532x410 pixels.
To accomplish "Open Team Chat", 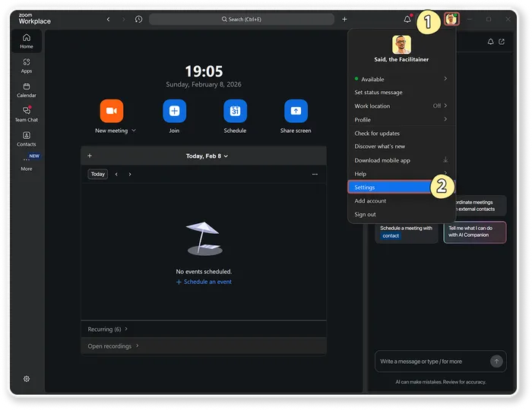I will point(27,115).
